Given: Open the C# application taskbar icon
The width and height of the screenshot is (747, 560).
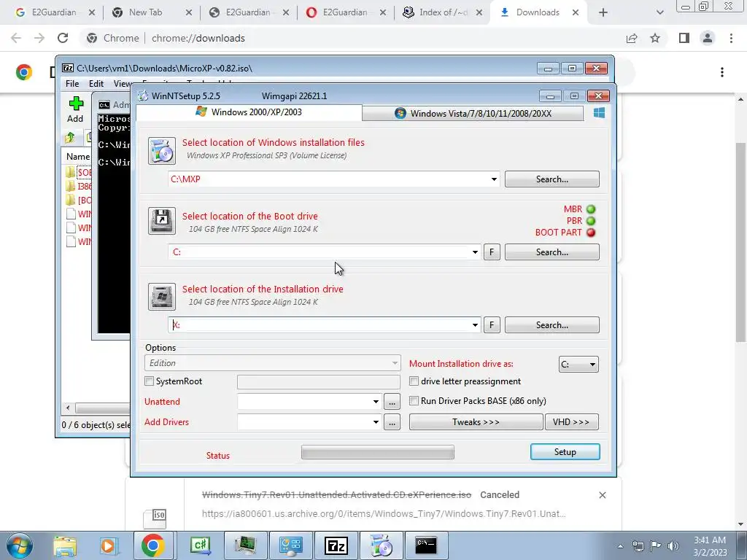Looking at the screenshot, I should (x=200, y=545).
